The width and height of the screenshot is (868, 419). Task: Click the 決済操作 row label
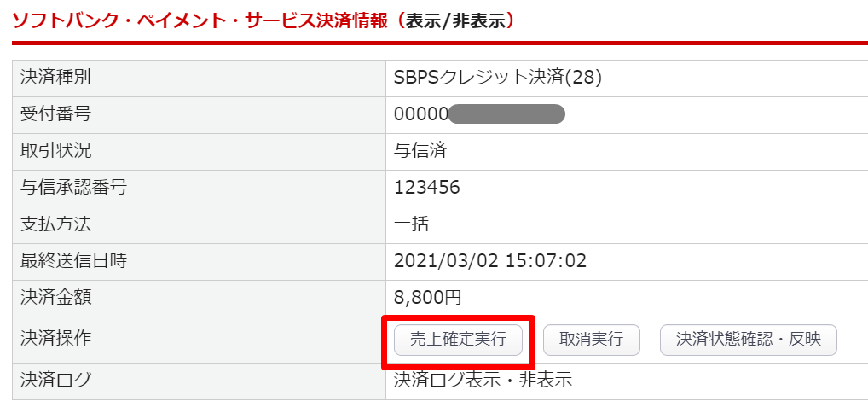click(55, 339)
